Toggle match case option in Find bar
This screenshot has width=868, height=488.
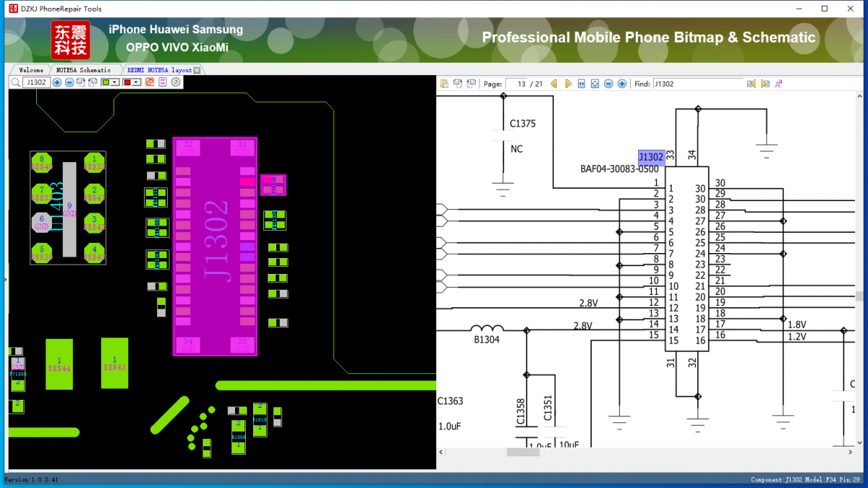(x=779, y=84)
